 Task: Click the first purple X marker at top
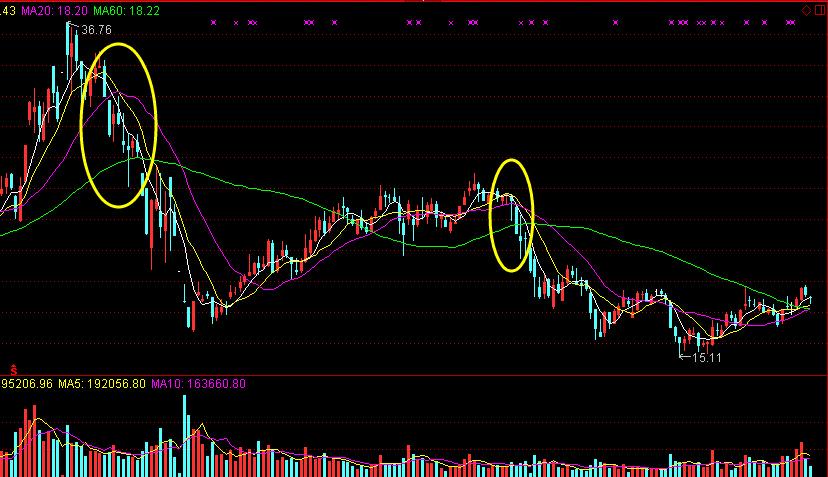pyautogui.click(x=213, y=22)
